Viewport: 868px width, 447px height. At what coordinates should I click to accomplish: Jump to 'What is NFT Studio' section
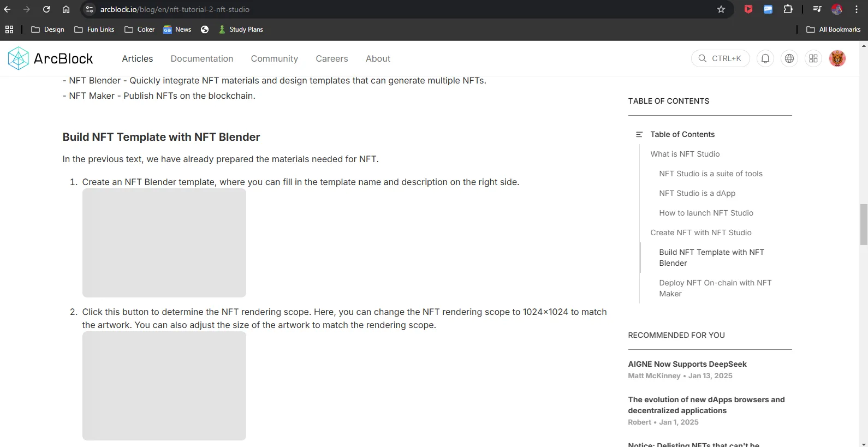(685, 154)
